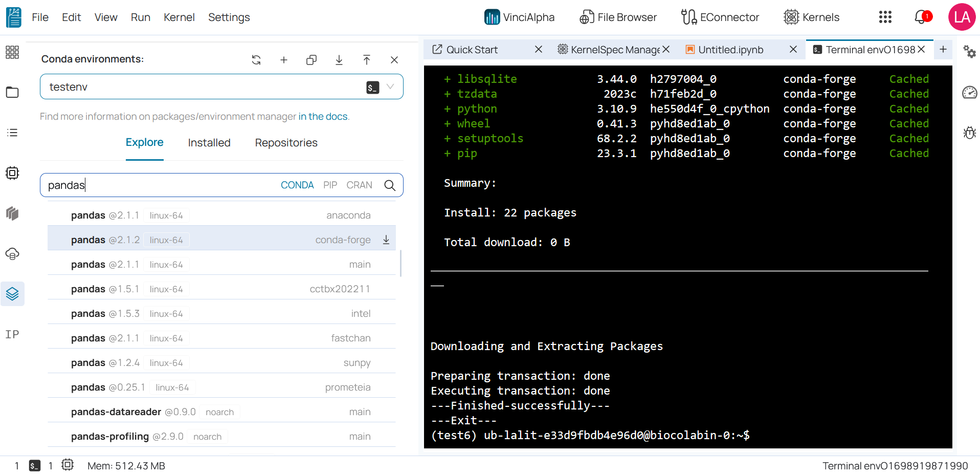The width and height of the screenshot is (980, 474).
Task: Open the Edit menu
Action: (71, 17)
